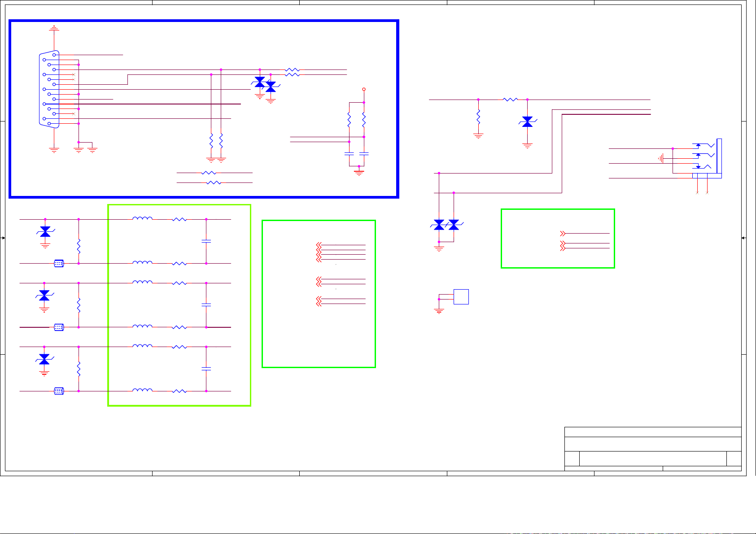Select the topmost TVS diode in filter section
The width and height of the screenshot is (756, 534).
pyautogui.click(x=45, y=231)
